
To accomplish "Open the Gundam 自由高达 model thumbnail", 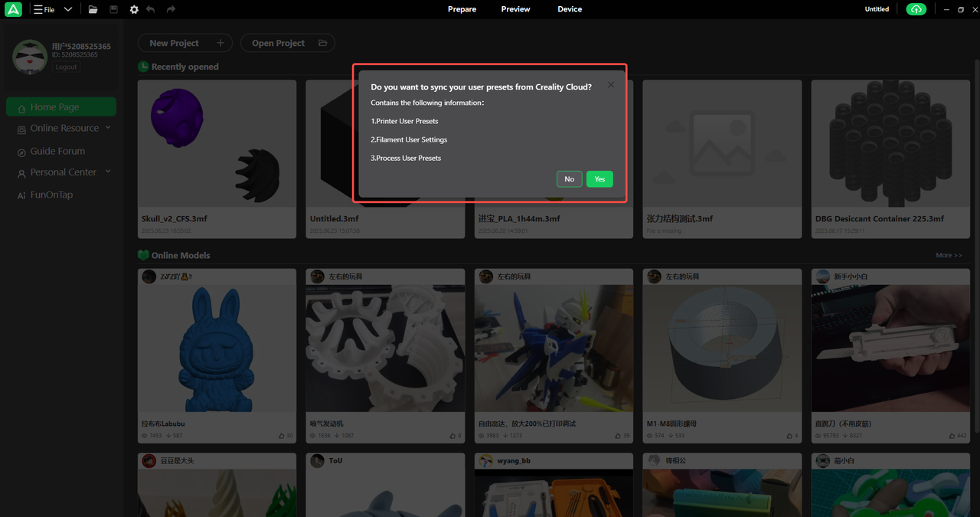I will point(554,348).
